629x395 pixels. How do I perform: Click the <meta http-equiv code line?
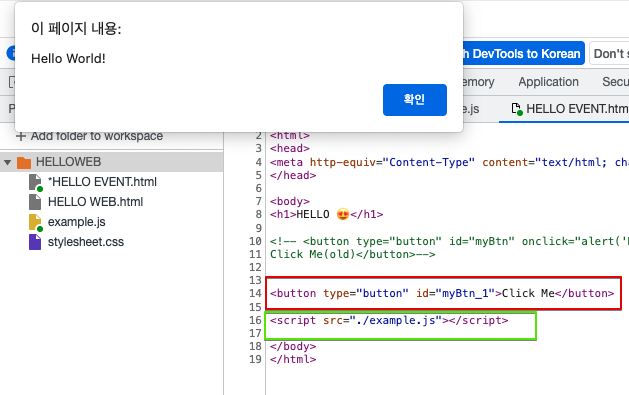[449, 162]
